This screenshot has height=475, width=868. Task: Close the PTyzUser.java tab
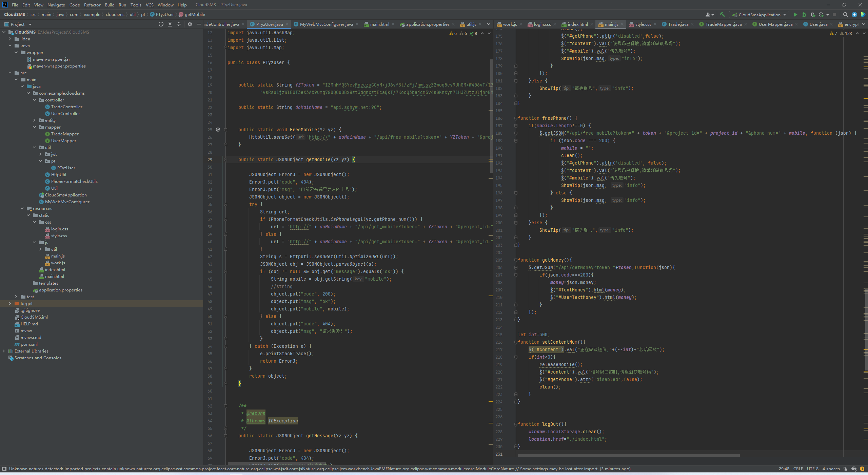[287, 24]
